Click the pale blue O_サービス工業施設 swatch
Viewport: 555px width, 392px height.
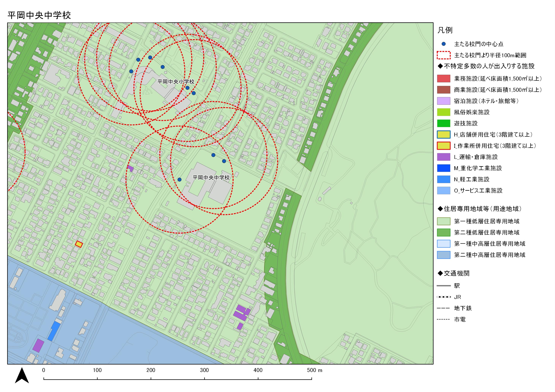point(444,190)
